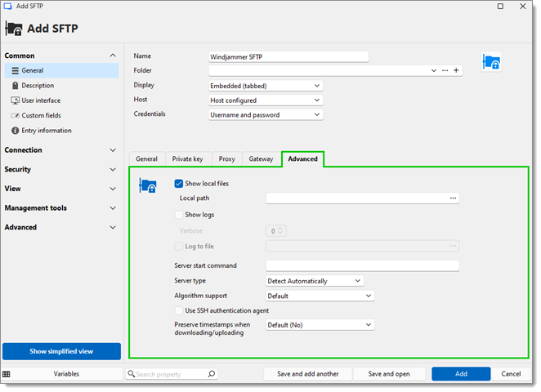Enable the Show logs checkbox
Viewport: 541px width, 392px height.
click(179, 215)
